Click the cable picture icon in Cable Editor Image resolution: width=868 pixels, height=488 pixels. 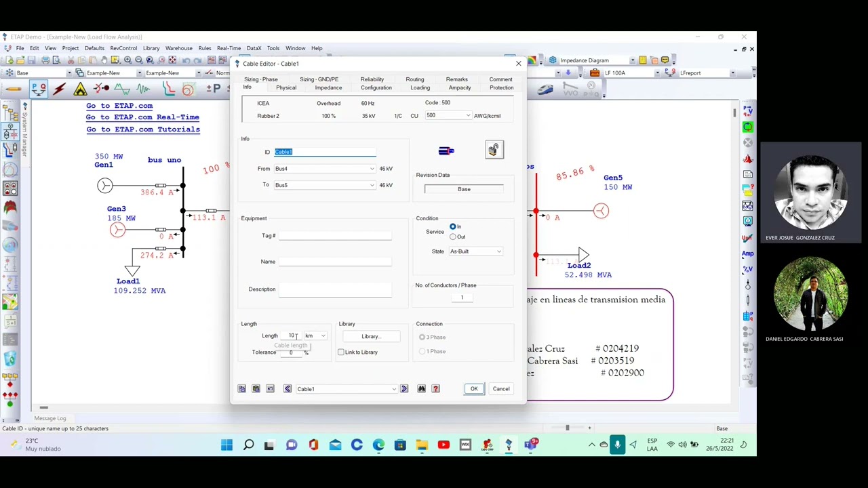[446, 150]
